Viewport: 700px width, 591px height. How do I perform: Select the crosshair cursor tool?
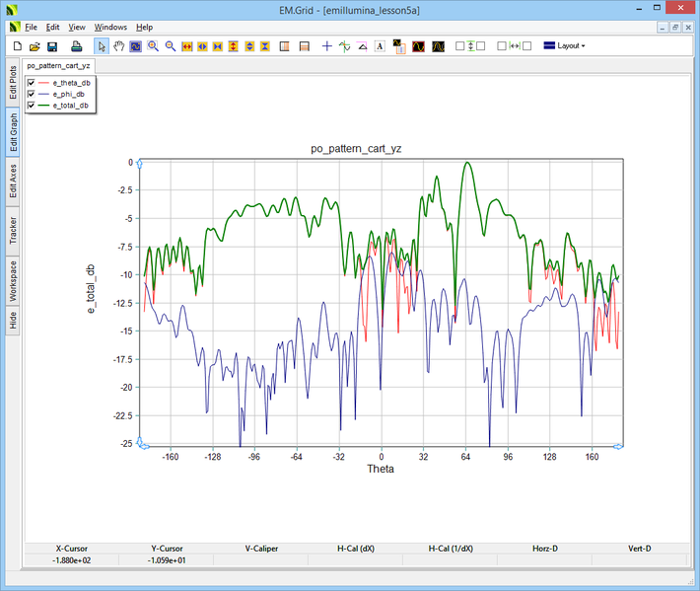pyautogui.click(x=326, y=46)
